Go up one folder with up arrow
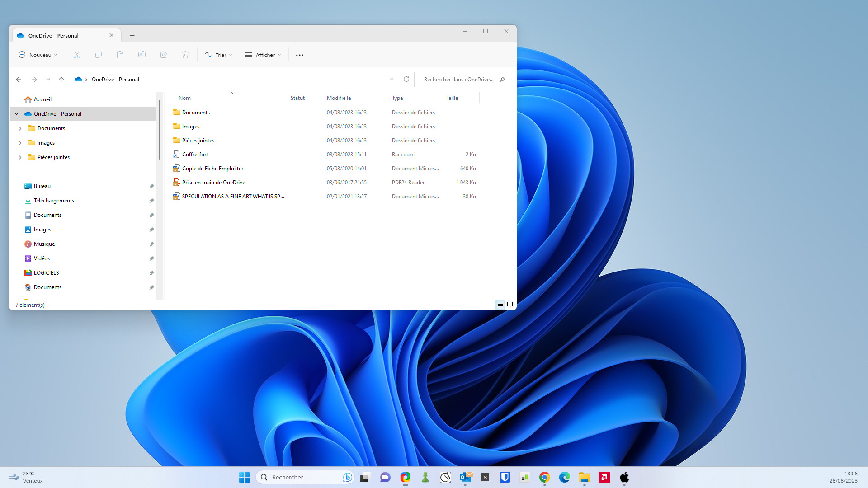Screen dimensions: 868x488 point(61,79)
